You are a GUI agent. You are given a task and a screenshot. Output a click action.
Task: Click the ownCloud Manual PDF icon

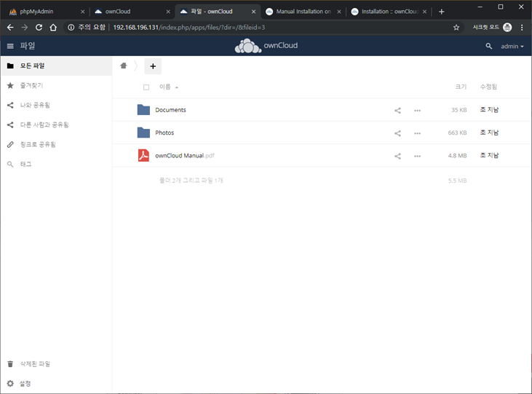coord(143,155)
